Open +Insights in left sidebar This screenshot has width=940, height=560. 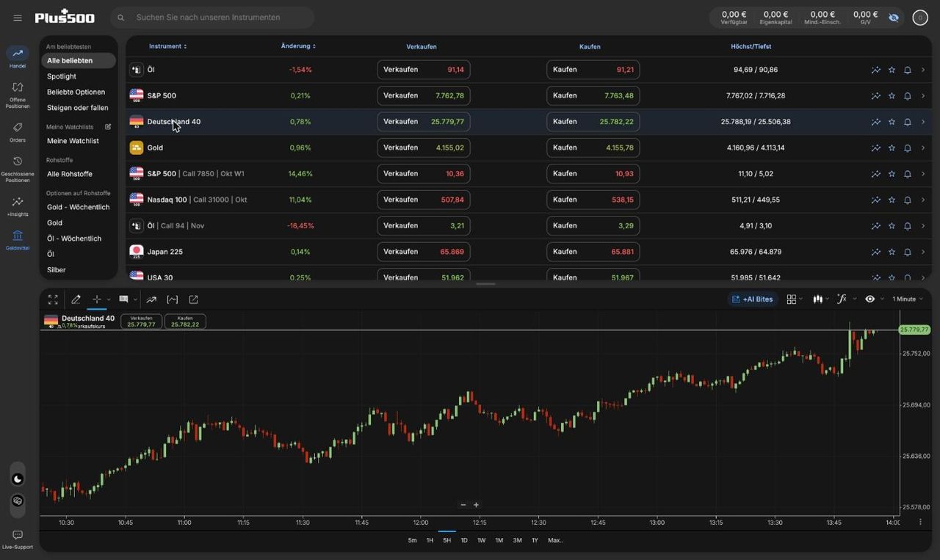[18, 206]
